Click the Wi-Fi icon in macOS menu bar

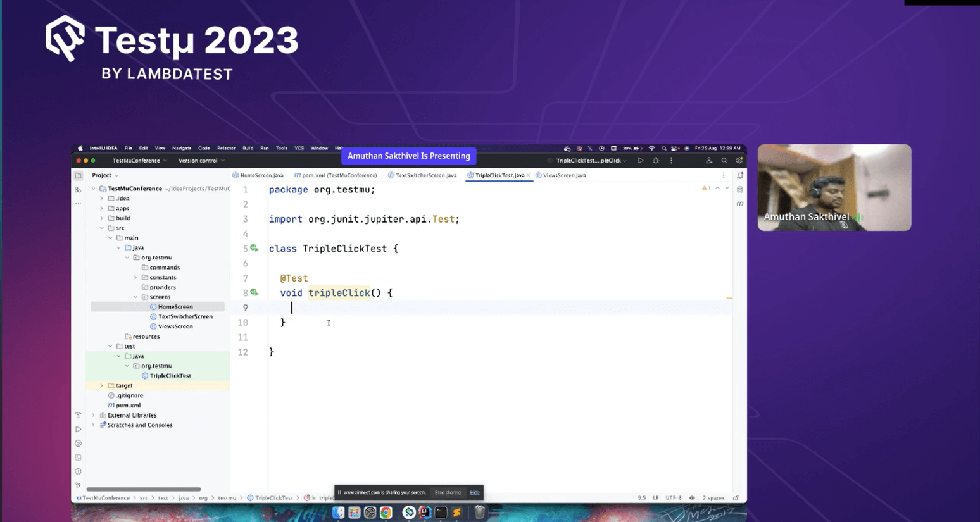point(651,148)
